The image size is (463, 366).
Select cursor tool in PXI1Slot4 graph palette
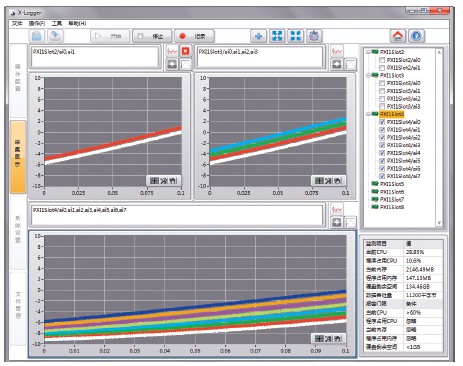pyautogui.click(x=319, y=338)
